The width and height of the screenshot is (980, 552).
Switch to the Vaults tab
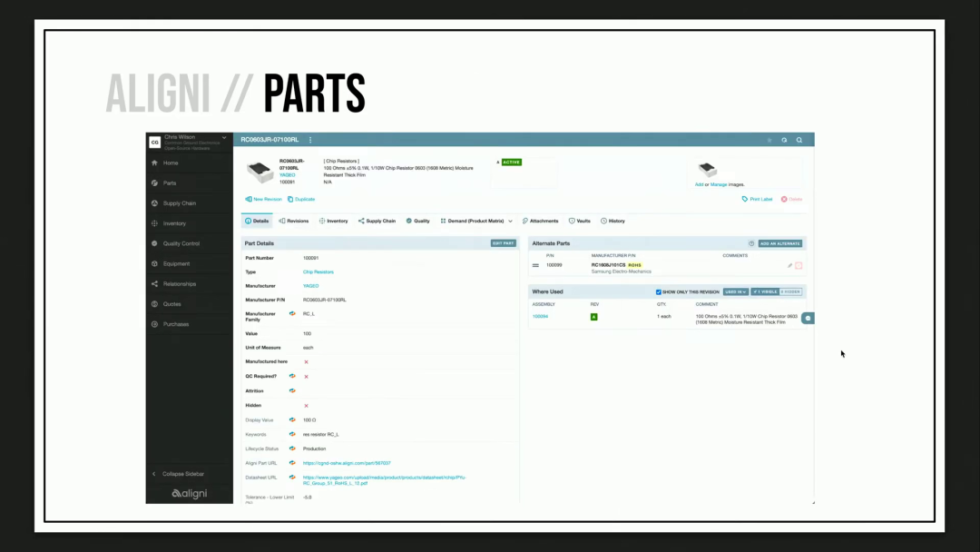579,222
